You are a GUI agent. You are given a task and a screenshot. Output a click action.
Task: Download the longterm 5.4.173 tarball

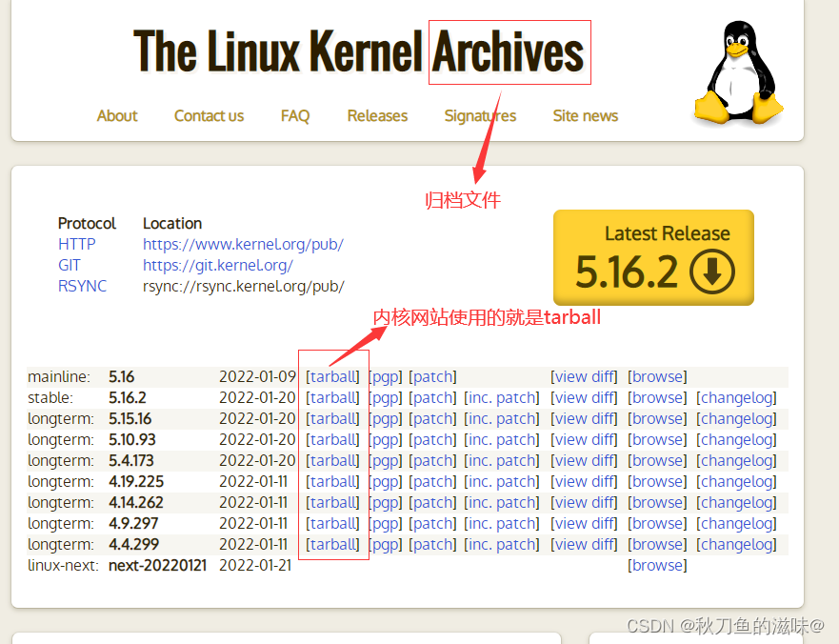coord(332,460)
